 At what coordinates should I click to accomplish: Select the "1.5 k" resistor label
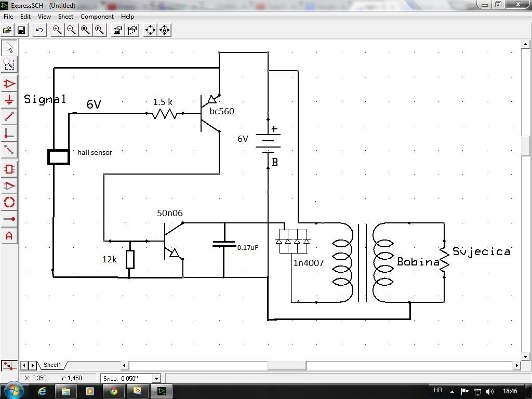(x=163, y=101)
